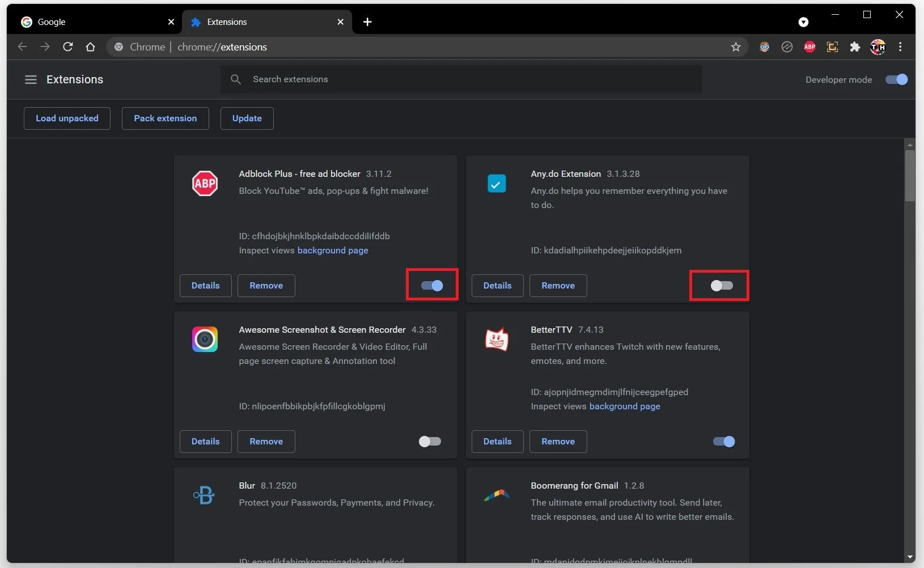Viewport: 924px width, 568px height.
Task: Select the Extensions tab
Action: coord(266,22)
